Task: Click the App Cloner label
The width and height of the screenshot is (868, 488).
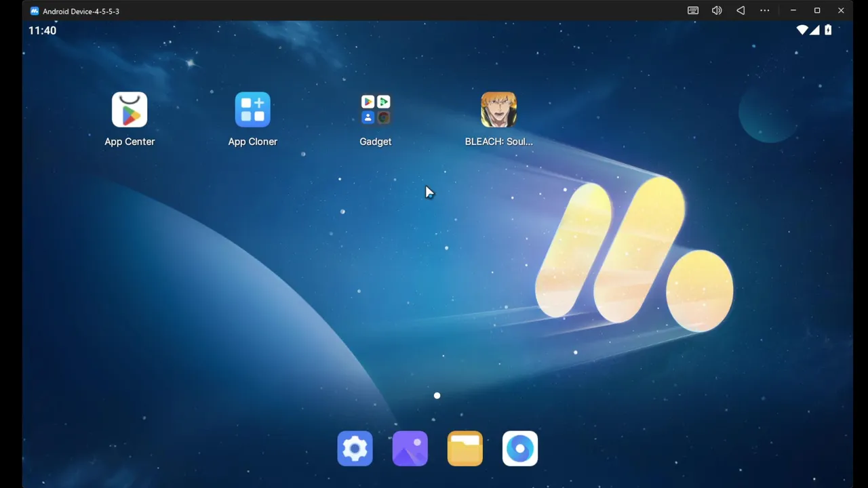Action: (252, 142)
